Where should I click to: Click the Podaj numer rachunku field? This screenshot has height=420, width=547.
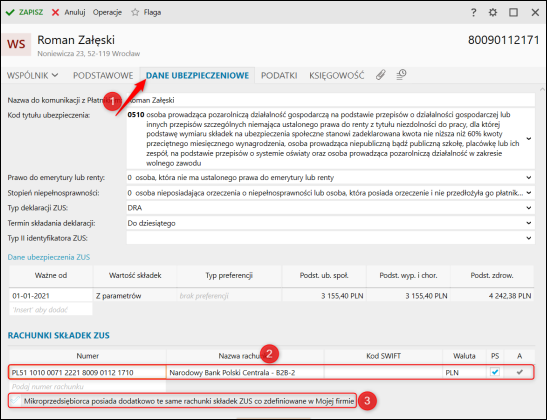[x=88, y=387]
